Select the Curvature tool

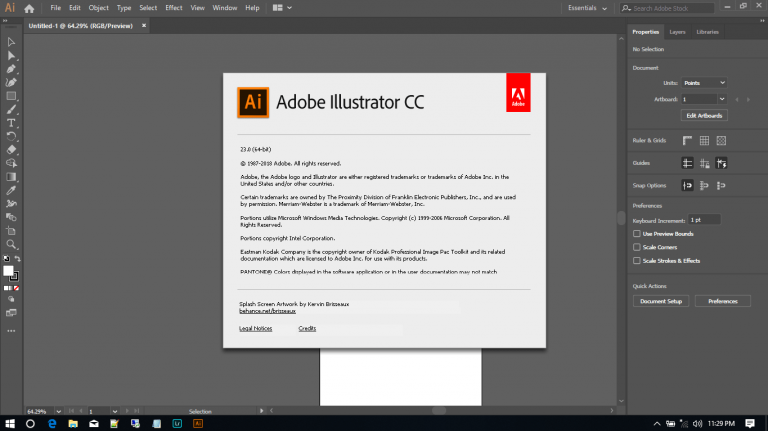[11, 82]
